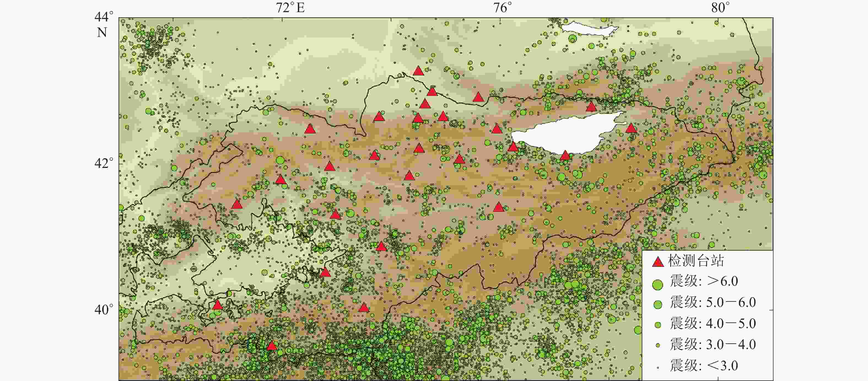Click the legend text 震级: <3.0

pyautogui.click(x=704, y=366)
